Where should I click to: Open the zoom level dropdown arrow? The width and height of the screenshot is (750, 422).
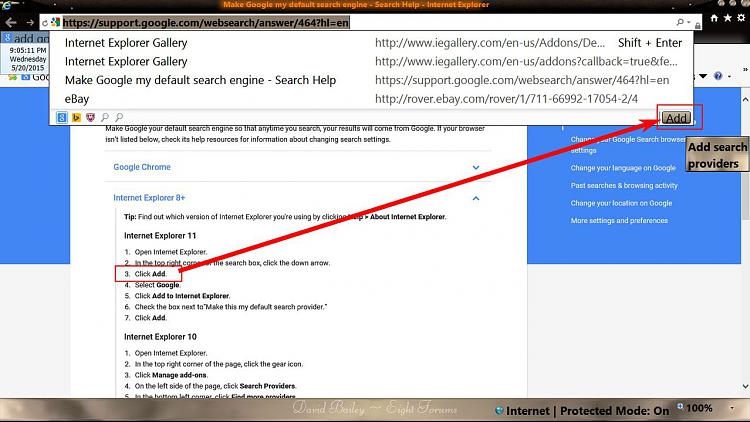732,409
